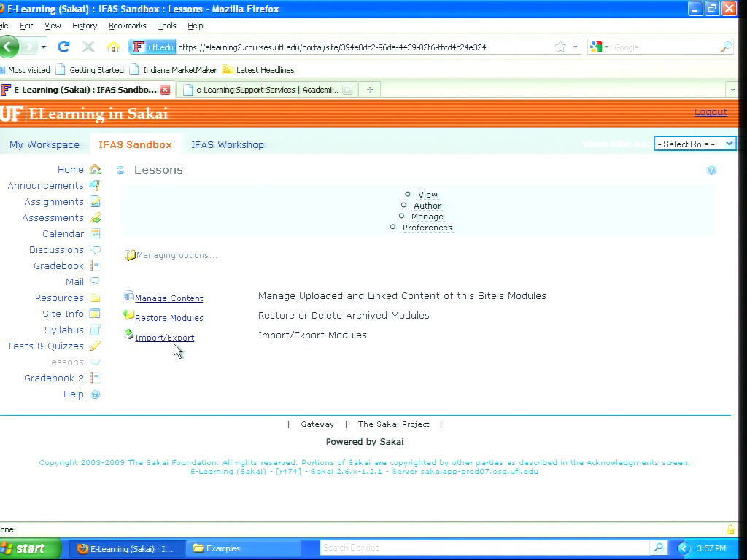Reload the page with the refresh button

pos(63,47)
